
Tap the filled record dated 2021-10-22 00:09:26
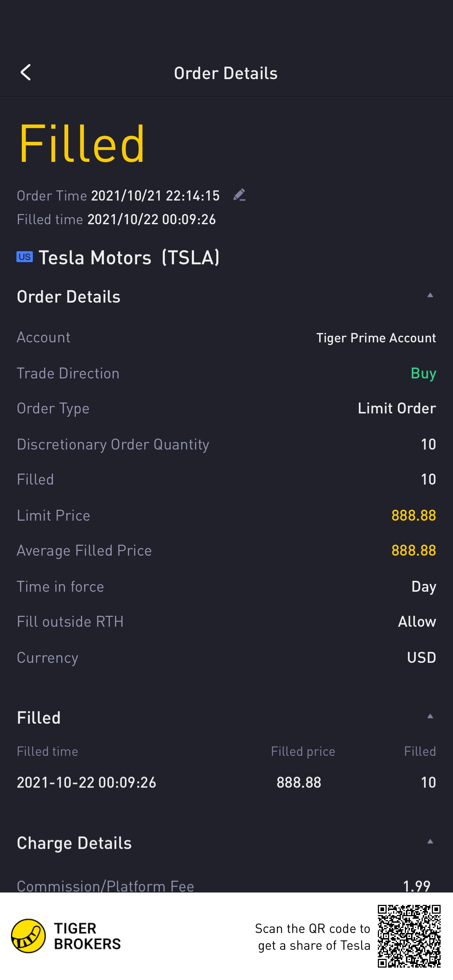pyautogui.click(x=226, y=782)
